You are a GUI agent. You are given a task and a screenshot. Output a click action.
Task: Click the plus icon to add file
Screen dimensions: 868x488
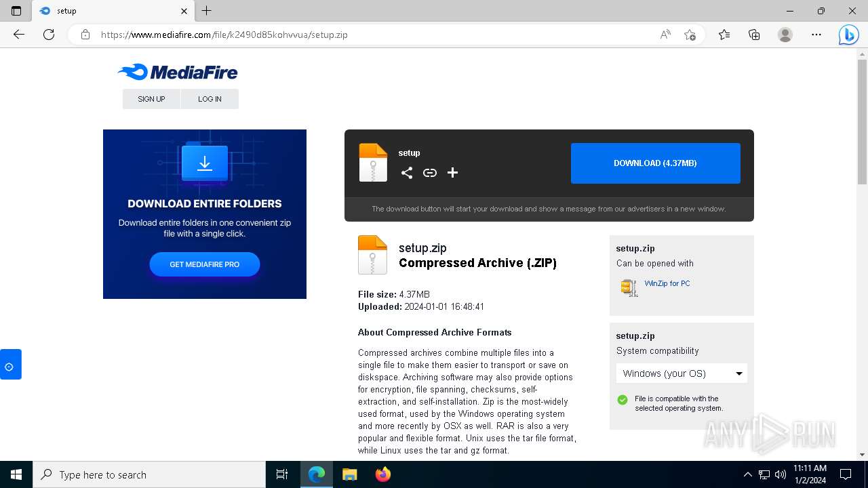(452, 173)
